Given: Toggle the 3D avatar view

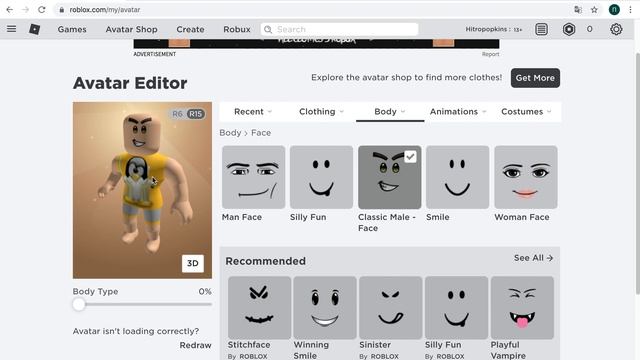Looking at the screenshot, I should (193, 263).
